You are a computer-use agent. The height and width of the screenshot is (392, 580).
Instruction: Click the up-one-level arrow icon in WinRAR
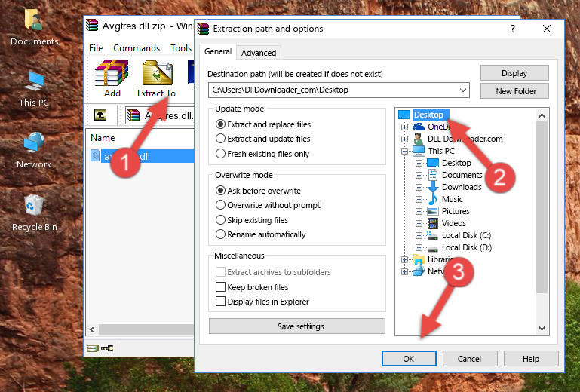pos(100,115)
